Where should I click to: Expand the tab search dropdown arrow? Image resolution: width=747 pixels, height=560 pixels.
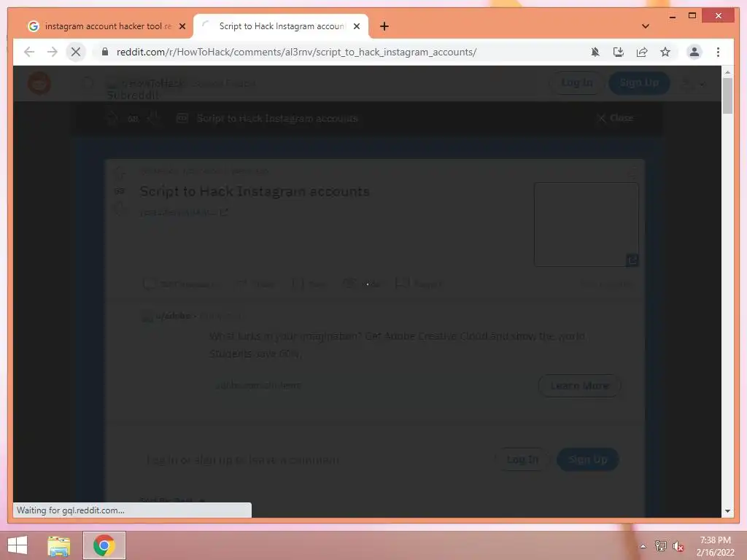[x=646, y=26]
